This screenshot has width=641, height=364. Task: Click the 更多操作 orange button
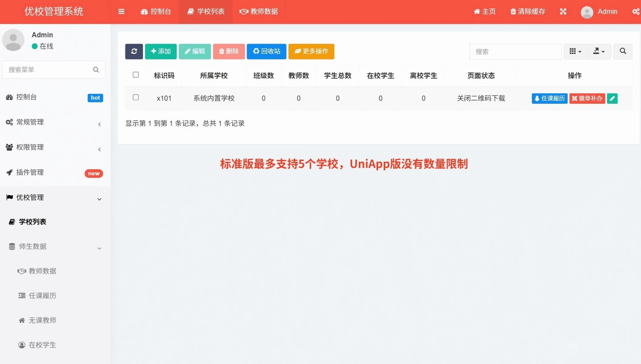coord(311,51)
